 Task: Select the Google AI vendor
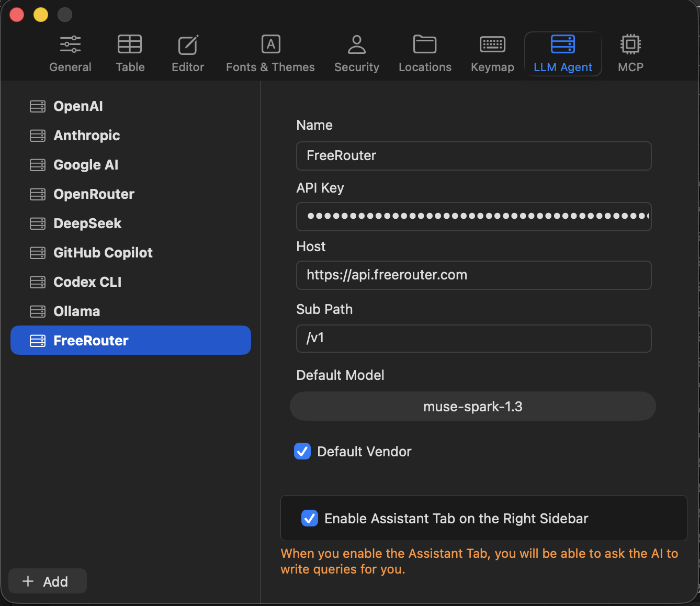(131, 165)
